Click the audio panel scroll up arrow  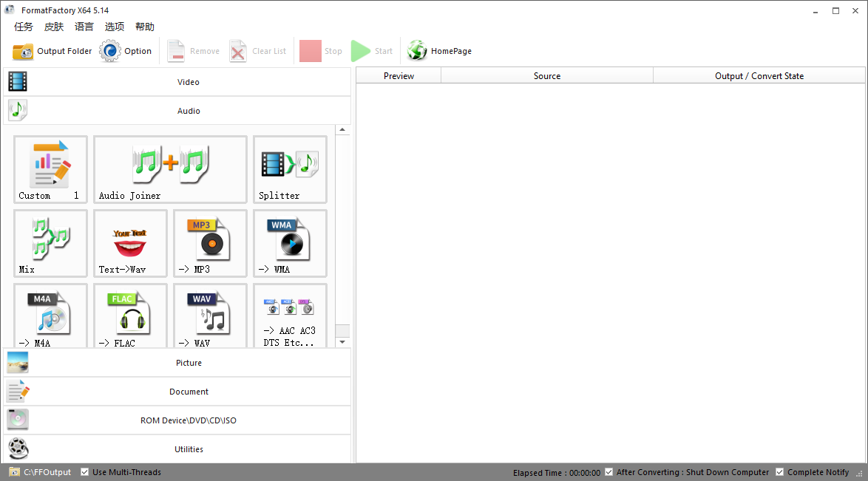click(x=342, y=129)
